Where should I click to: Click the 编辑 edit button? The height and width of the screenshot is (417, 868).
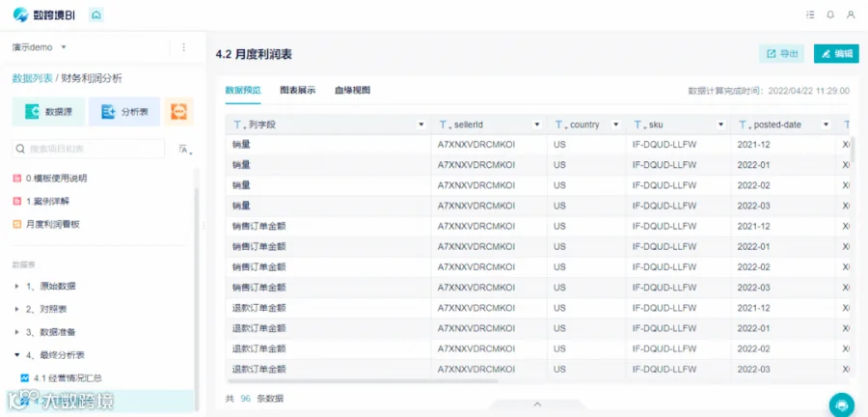pos(836,54)
